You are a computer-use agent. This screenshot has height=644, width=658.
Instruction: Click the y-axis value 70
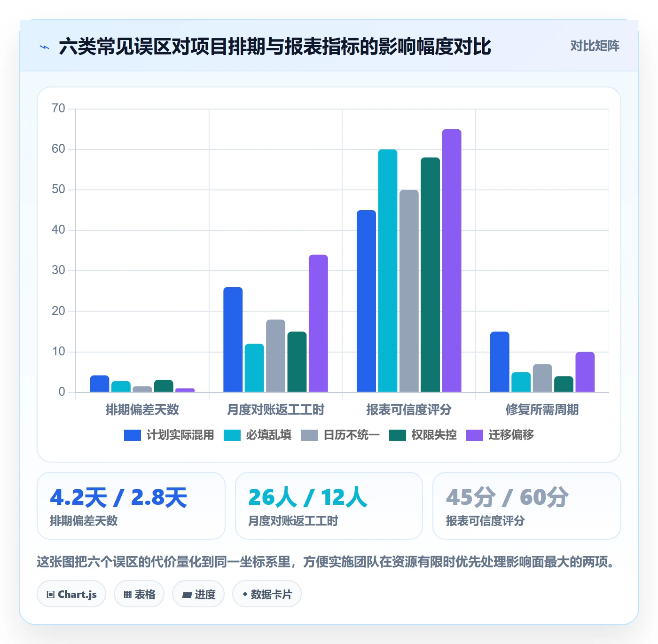tap(58, 109)
